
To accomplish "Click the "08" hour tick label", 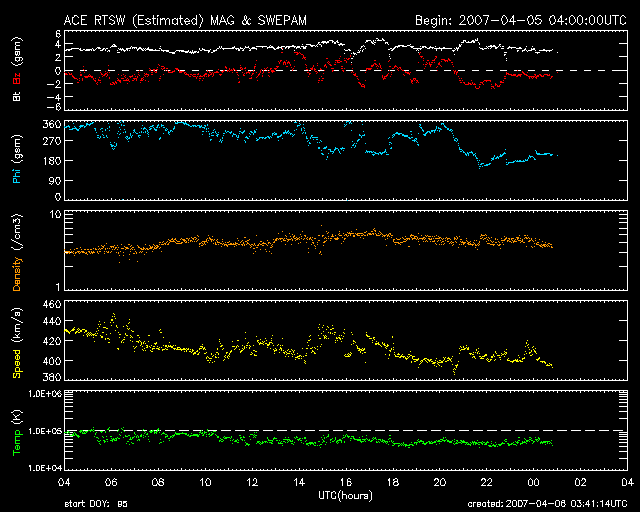I will click(x=158, y=482).
